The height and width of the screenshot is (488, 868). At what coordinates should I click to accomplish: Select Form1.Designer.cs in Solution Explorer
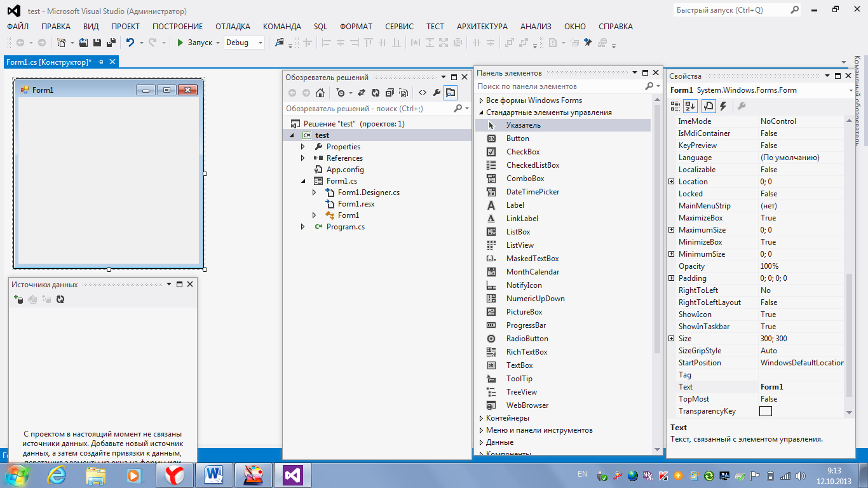[369, 193]
